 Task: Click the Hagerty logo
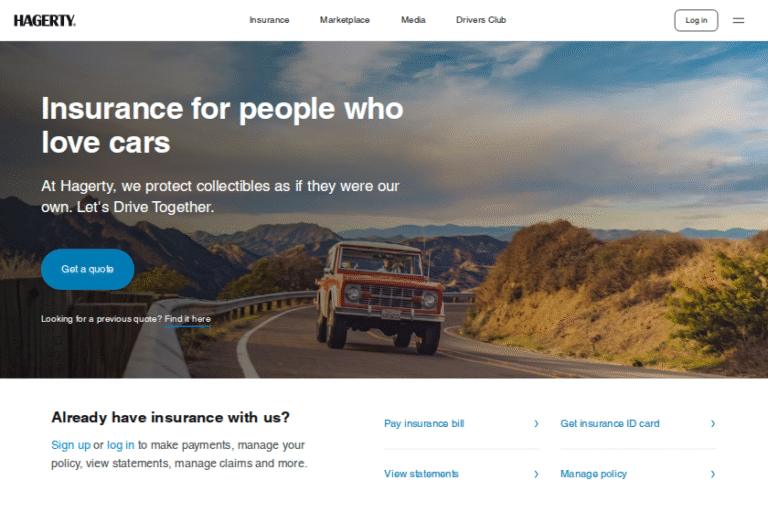45,21
